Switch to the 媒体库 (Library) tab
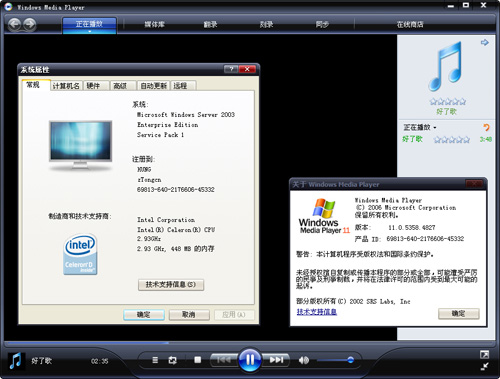 pyautogui.click(x=155, y=24)
